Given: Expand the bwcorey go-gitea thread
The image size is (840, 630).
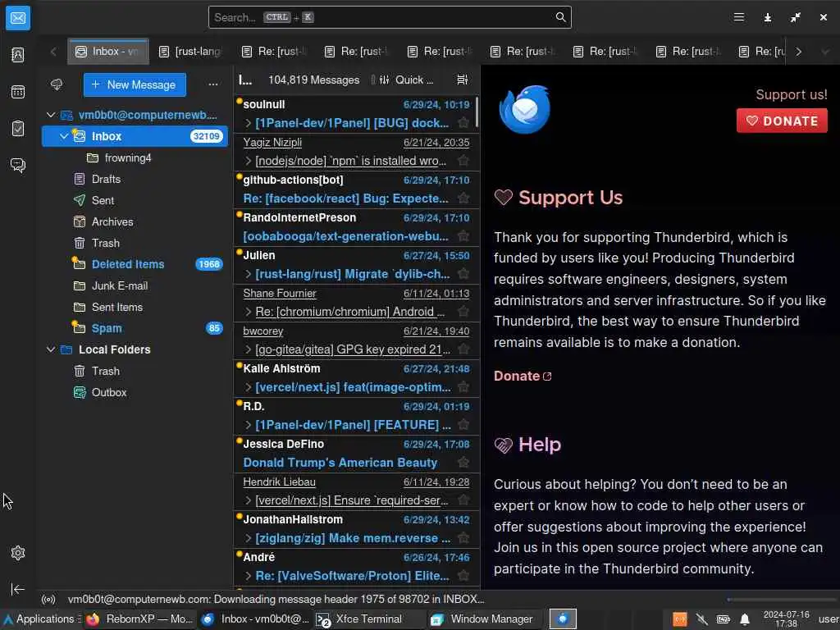Looking at the screenshot, I should [x=248, y=349].
